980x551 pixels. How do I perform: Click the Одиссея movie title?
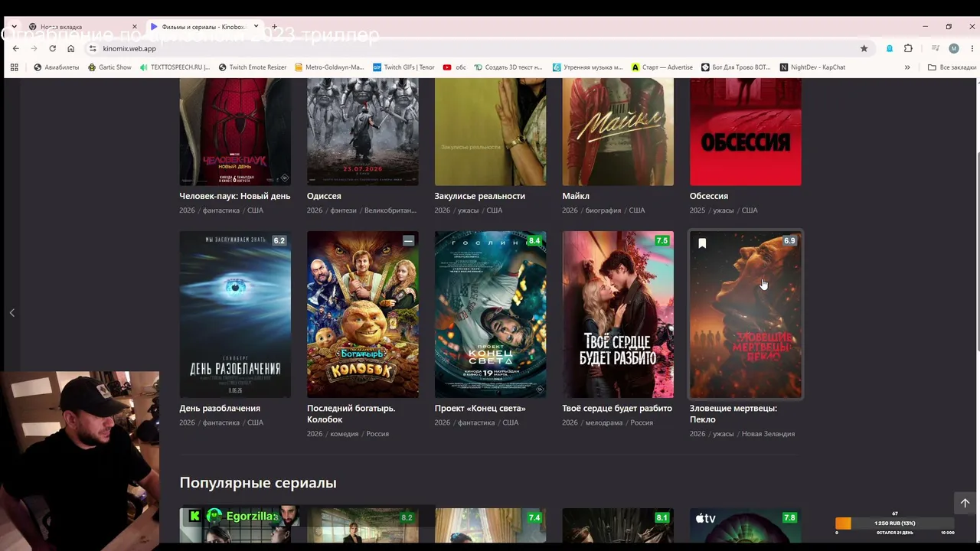(x=324, y=196)
